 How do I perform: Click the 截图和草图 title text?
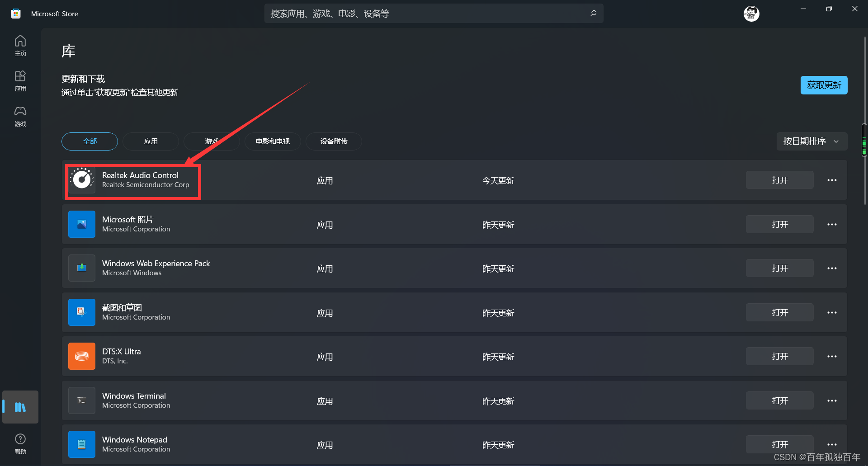[122, 307]
